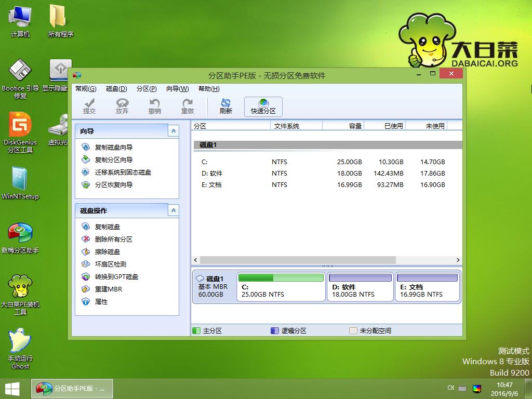Select the C: partition block thumbnail
The height and width of the screenshot is (399, 532).
click(x=281, y=287)
